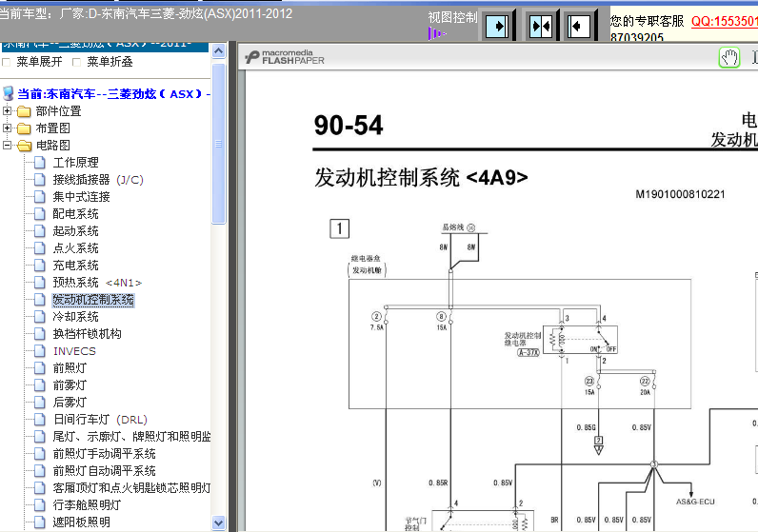Screen dimensions: 758x532
Task: Open 前照灯手动调平系统 diagram
Action: tap(104, 454)
